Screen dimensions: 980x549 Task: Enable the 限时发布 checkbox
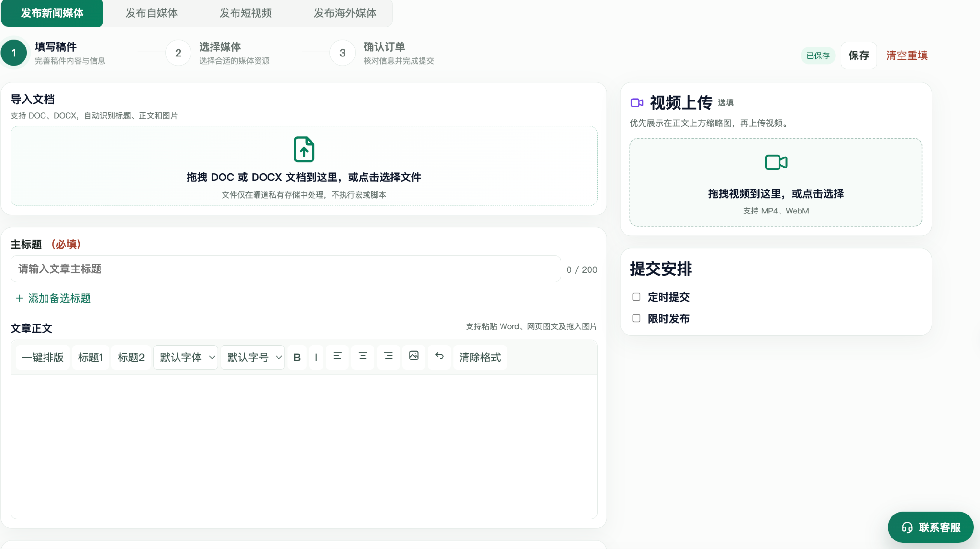point(636,318)
